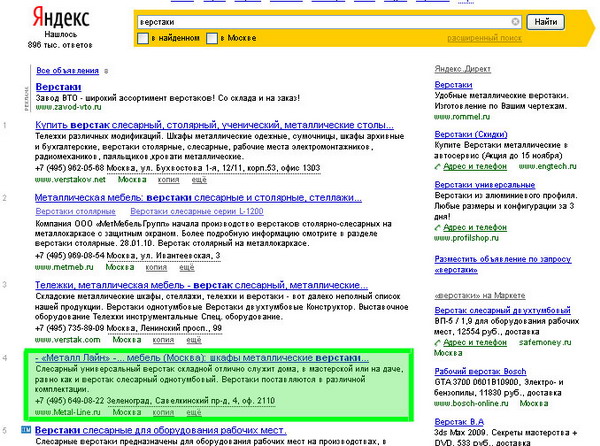Open www.verstak.com link
600x446 pixels.
[67, 340]
